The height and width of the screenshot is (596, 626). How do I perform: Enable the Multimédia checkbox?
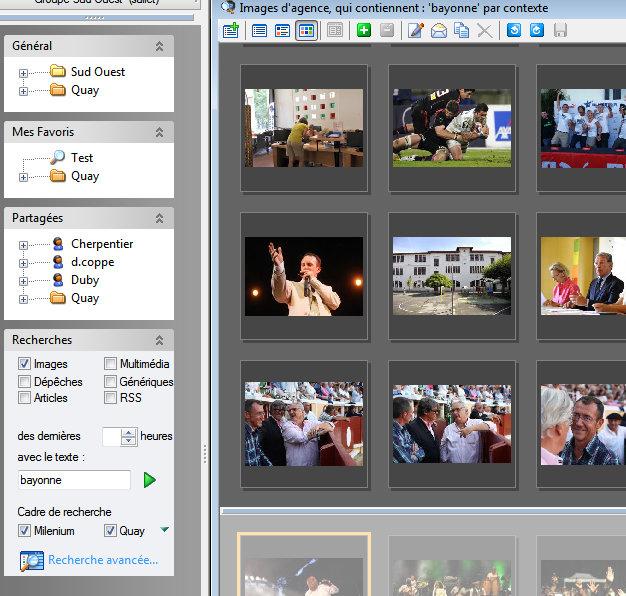click(110, 364)
